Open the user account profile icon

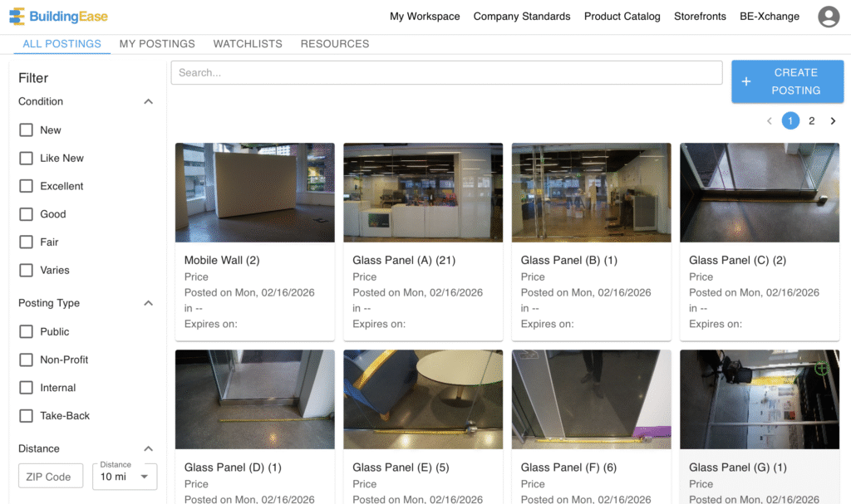tap(828, 17)
